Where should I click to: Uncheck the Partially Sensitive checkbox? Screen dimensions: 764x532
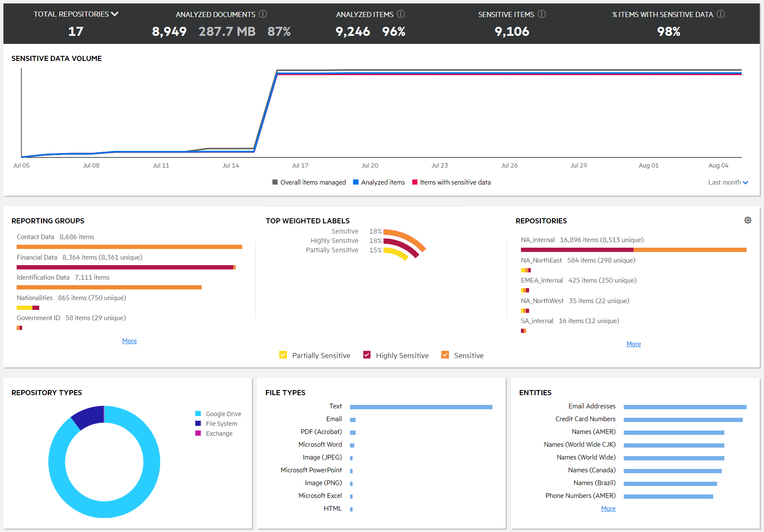point(283,355)
